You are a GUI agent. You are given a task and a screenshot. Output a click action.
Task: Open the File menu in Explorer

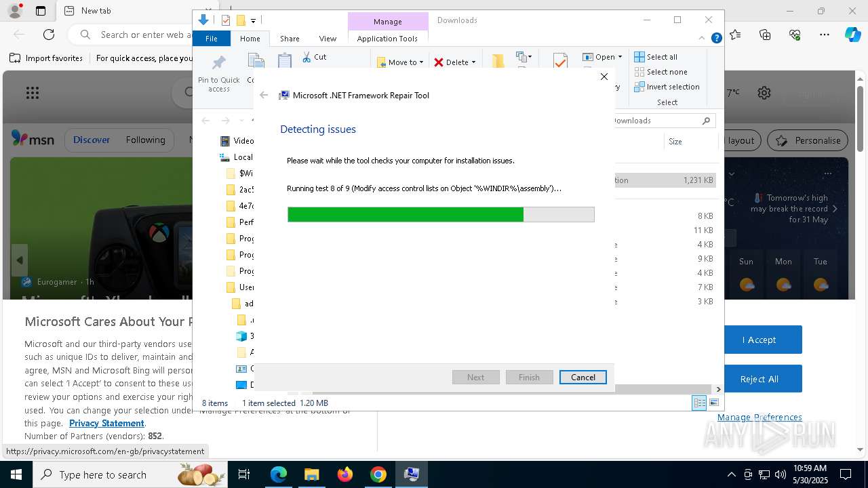click(x=211, y=39)
